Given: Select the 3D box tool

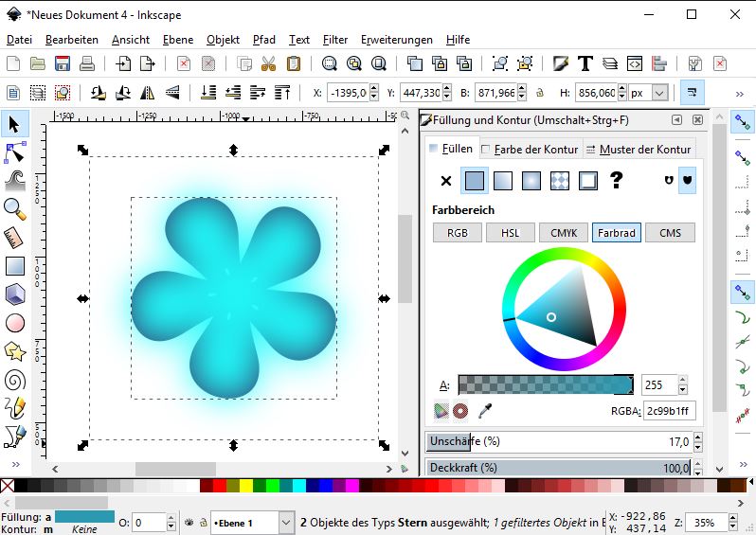Looking at the screenshot, I should point(15,294).
